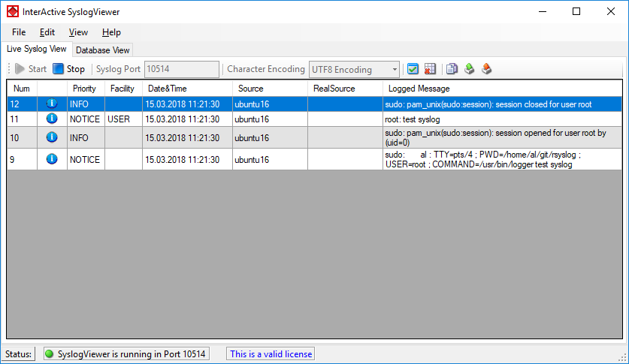Click the grayed Start play icon
Screen dimensions: 629x364
click(x=20, y=69)
